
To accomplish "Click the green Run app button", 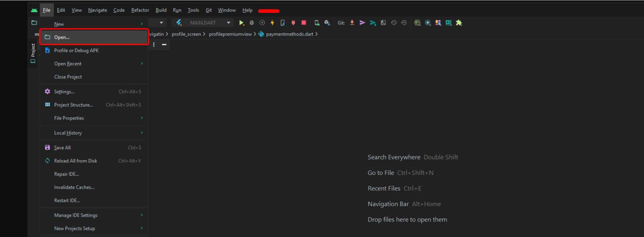I will [x=241, y=23].
